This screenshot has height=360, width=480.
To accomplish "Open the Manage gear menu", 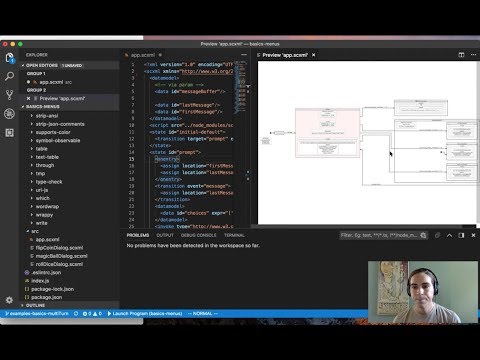I will point(9,300).
